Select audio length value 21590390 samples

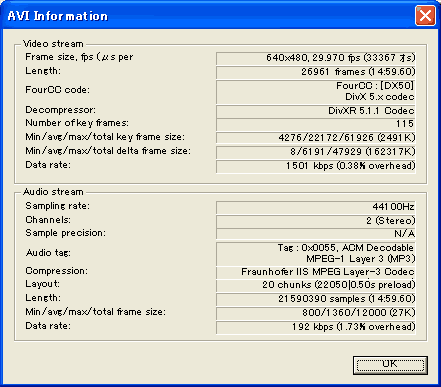[316, 299]
